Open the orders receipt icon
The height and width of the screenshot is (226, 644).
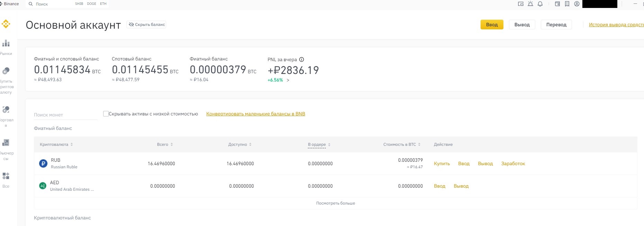[567, 4]
